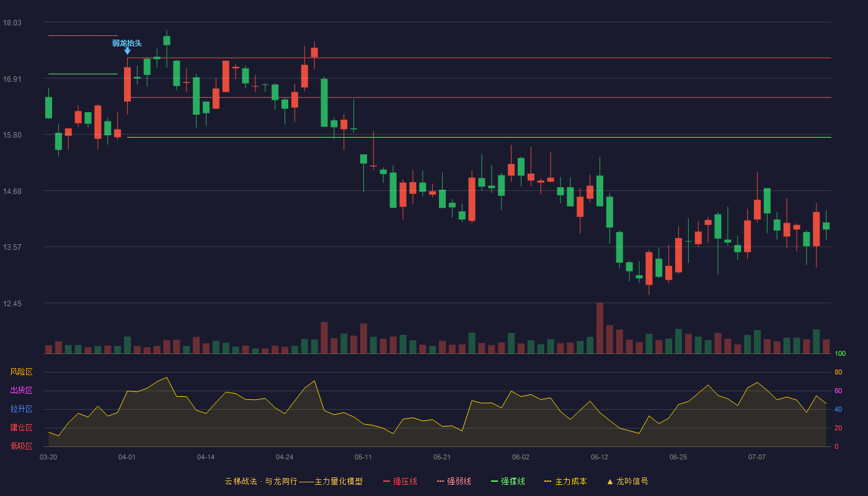This screenshot has width=868, height=496.
Task: Toggle 主力成本 in the legend
Action: pyautogui.click(x=565, y=481)
